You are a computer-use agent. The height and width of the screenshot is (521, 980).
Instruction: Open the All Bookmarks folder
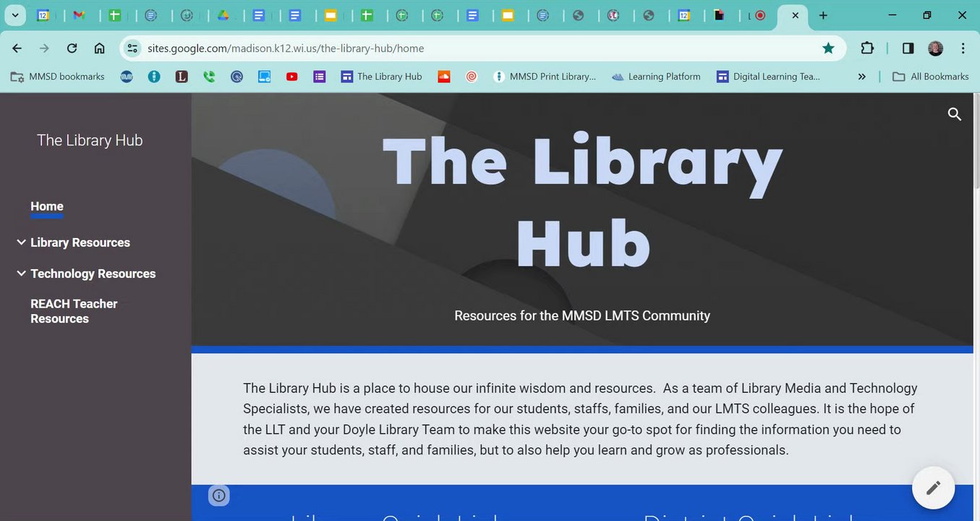[931, 76]
